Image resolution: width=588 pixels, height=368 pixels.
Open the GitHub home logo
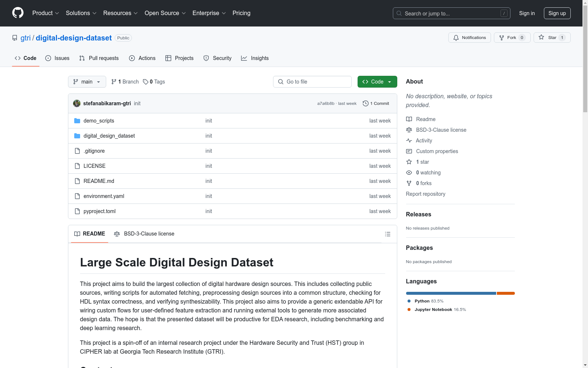click(18, 13)
